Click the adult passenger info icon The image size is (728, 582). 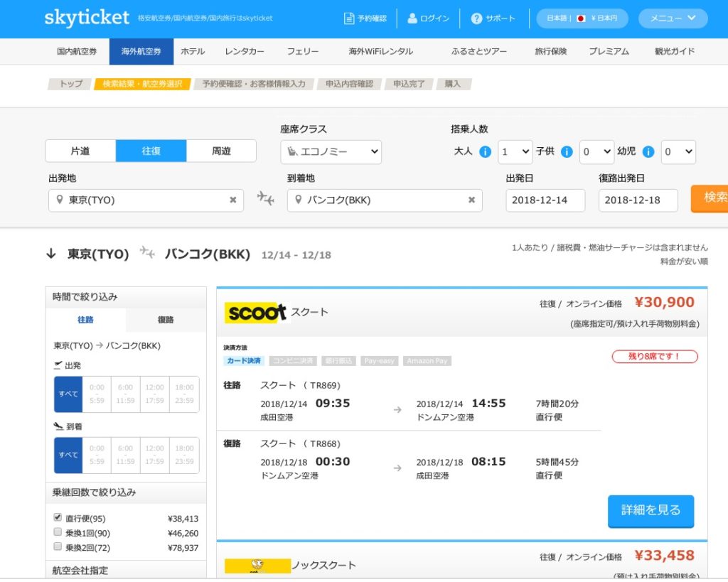[x=485, y=152]
